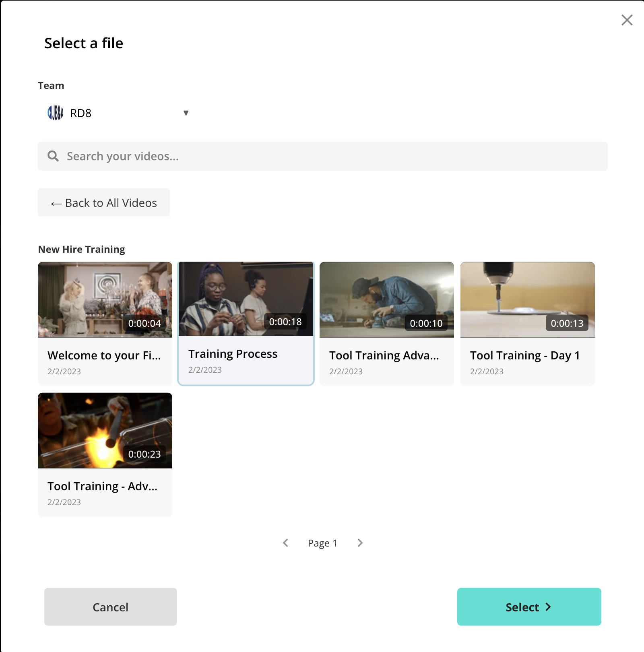Select the Tool Training - Day 1 thumbnail

528,299
